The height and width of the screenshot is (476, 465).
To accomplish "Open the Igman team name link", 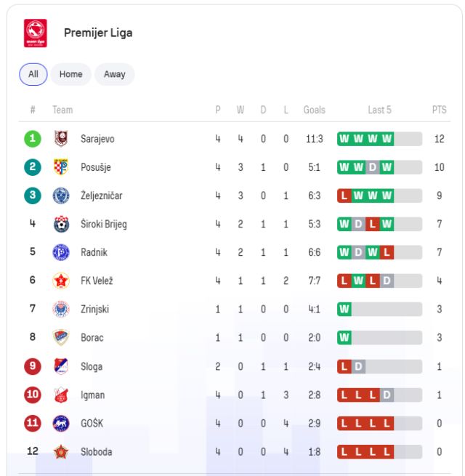I will click(93, 395).
